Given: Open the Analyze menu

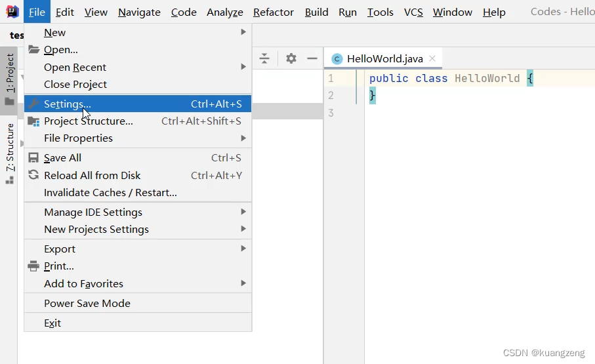Looking at the screenshot, I should coord(224,12).
